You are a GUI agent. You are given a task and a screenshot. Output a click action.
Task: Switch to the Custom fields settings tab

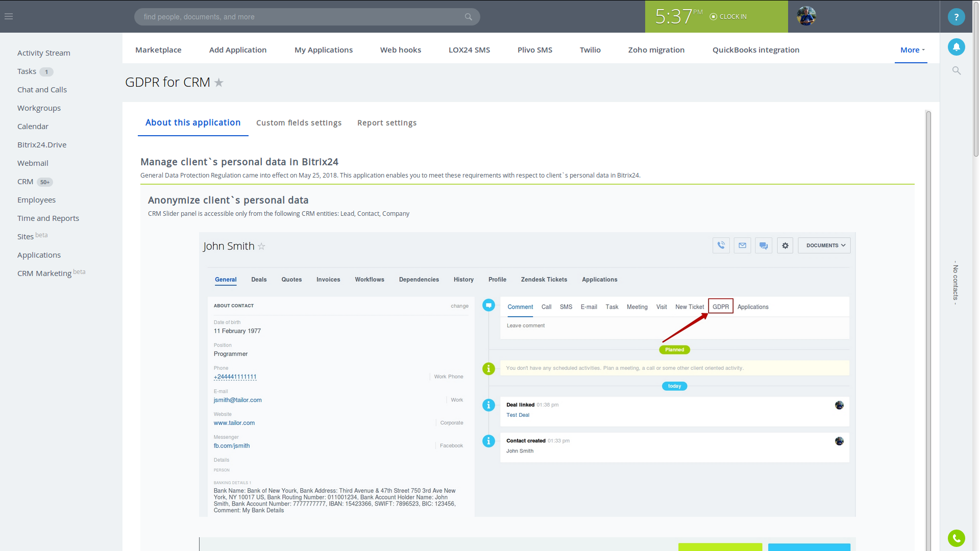pyautogui.click(x=299, y=122)
